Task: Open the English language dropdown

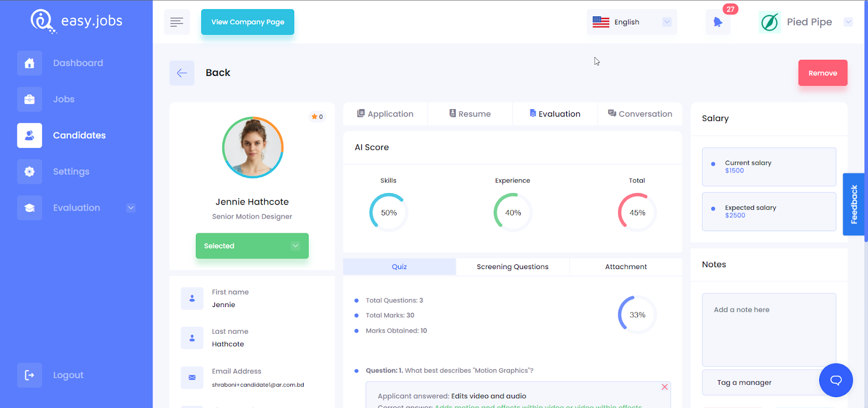Action: click(x=631, y=22)
